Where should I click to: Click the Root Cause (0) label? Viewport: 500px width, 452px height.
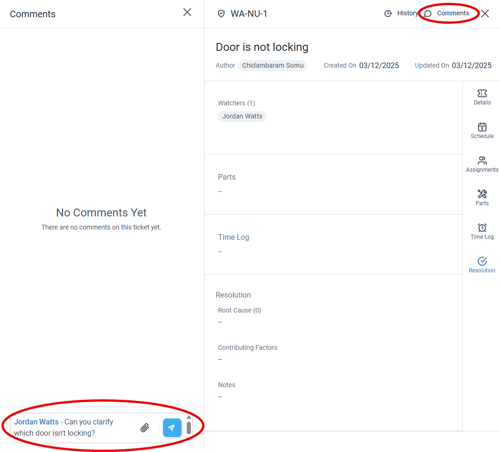click(239, 310)
